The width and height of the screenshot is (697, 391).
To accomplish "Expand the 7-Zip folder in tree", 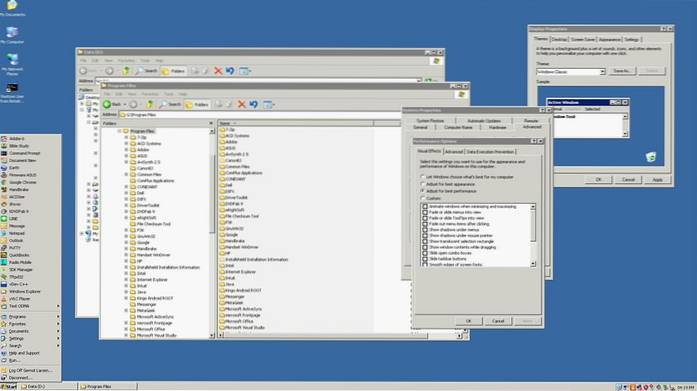I will point(126,137).
